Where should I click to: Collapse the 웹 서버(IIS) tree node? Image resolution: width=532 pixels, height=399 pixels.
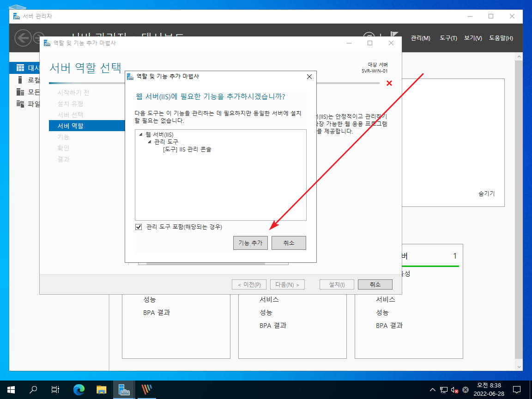coord(141,135)
